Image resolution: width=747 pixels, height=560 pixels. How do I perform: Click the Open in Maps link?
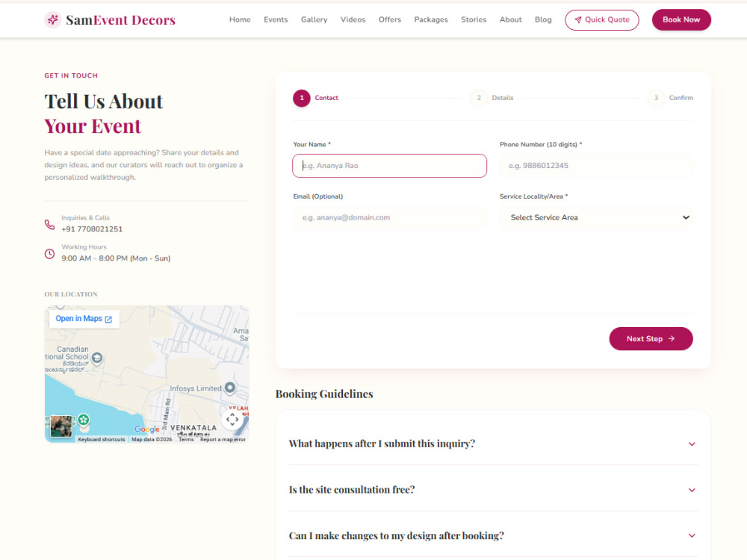tap(84, 319)
